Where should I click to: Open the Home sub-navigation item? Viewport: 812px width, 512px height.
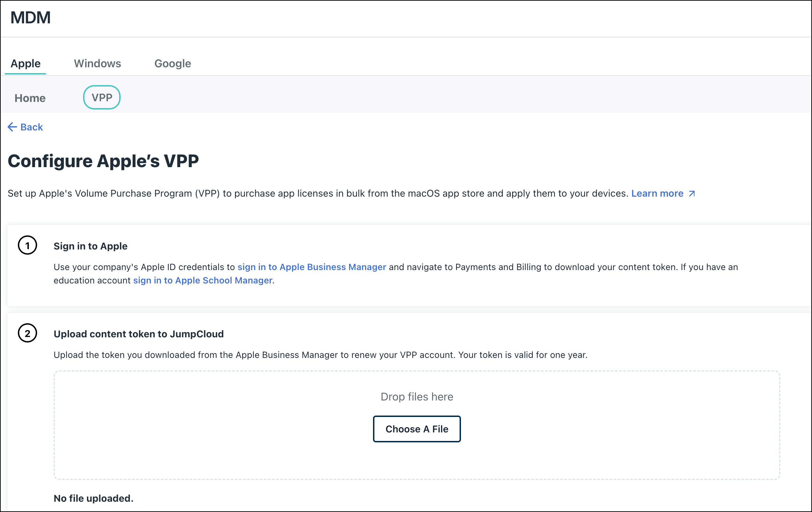click(x=30, y=98)
